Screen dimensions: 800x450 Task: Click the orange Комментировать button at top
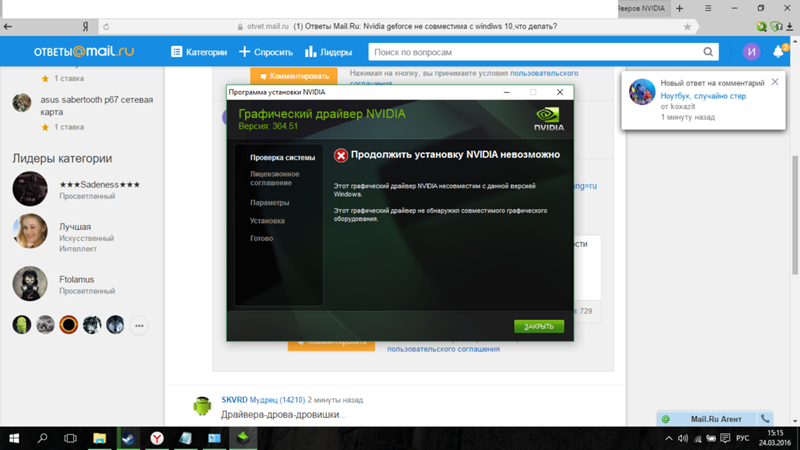[294, 76]
